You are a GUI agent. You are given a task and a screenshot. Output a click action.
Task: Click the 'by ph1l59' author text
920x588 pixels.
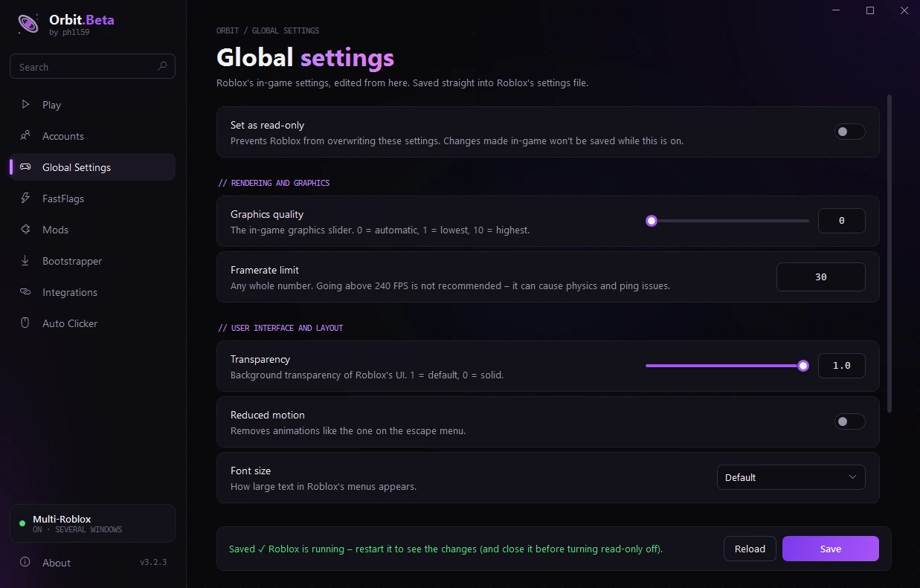69,33
